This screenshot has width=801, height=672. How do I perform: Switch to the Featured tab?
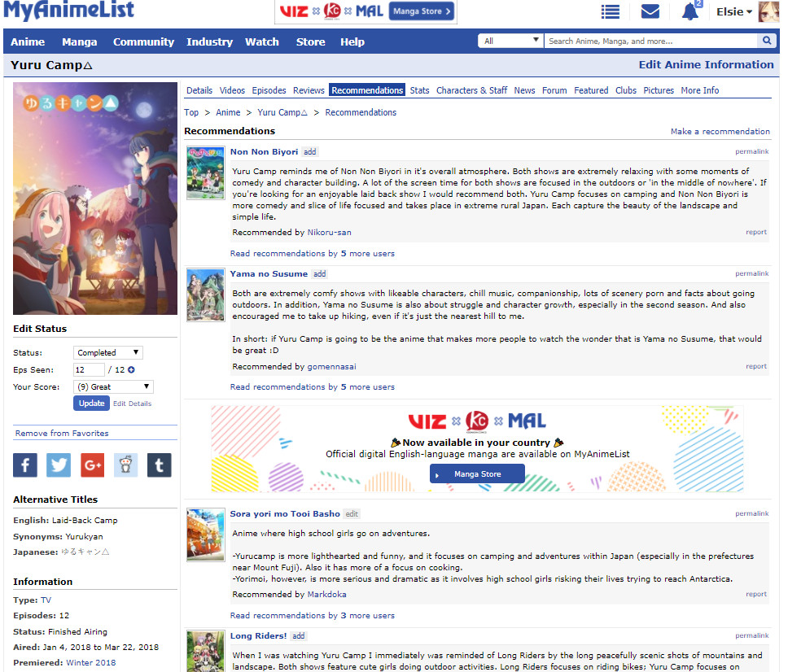click(591, 90)
